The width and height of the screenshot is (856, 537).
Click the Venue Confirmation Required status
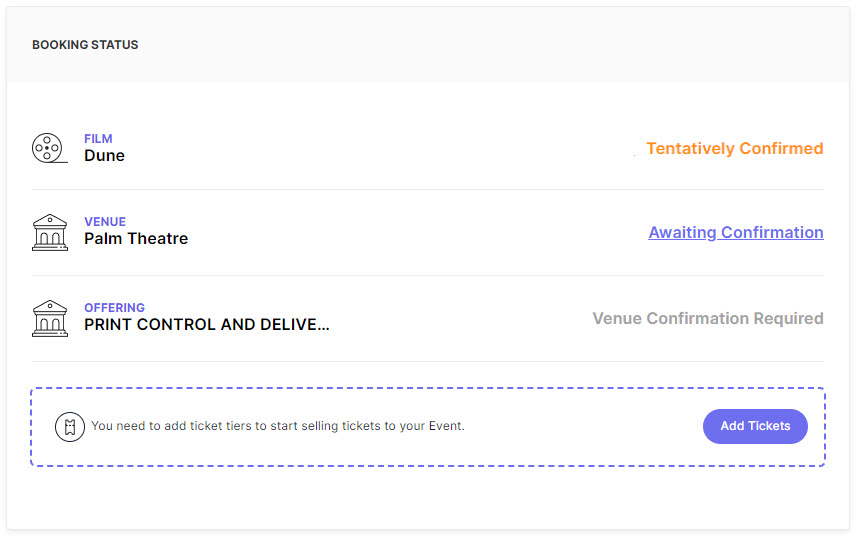pyautogui.click(x=707, y=318)
